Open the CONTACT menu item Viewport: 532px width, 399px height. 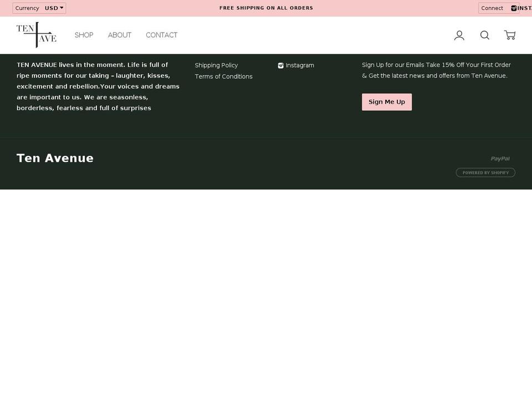tap(161, 35)
